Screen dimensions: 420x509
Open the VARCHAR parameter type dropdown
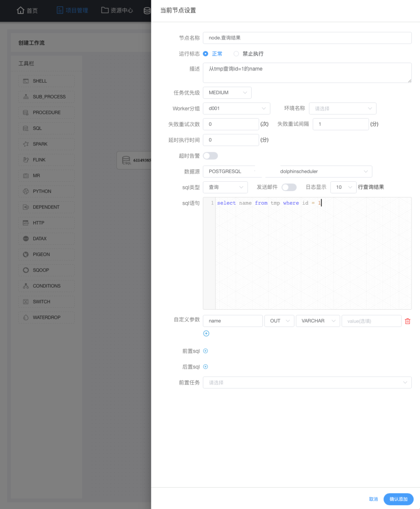pyautogui.click(x=318, y=321)
